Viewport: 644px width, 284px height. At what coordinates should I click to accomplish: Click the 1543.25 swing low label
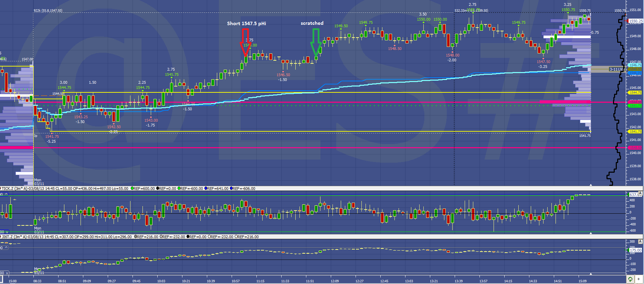click(81, 117)
